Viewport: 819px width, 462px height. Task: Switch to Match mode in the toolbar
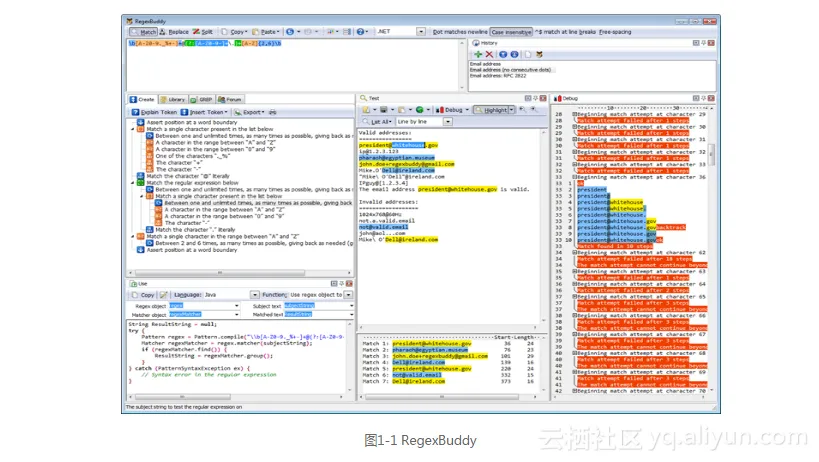[143, 32]
